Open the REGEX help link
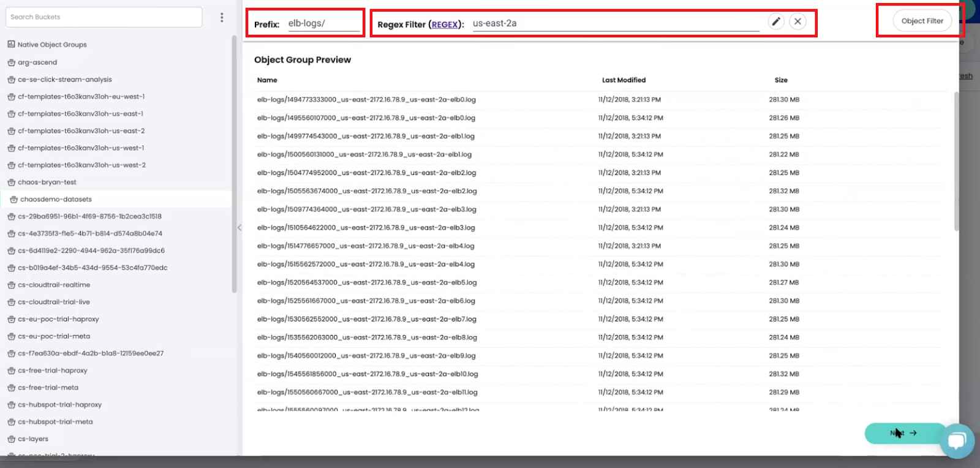This screenshot has height=468, width=980. pos(445,25)
